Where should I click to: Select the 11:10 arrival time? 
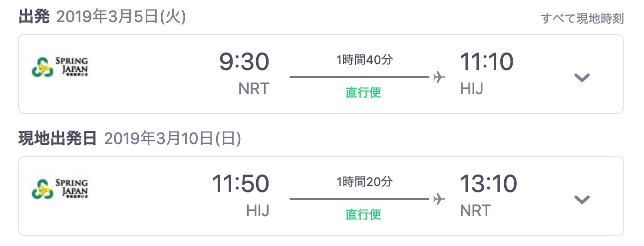coord(486,62)
